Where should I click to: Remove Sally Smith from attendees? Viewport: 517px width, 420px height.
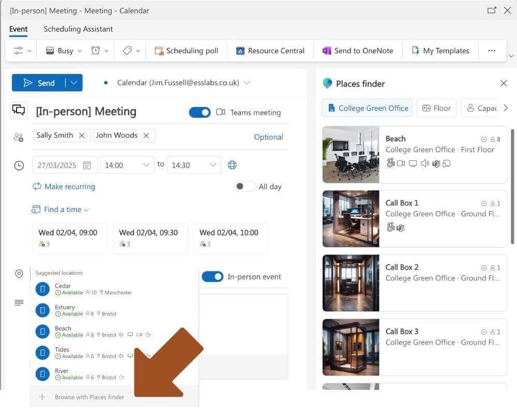(x=82, y=136)
